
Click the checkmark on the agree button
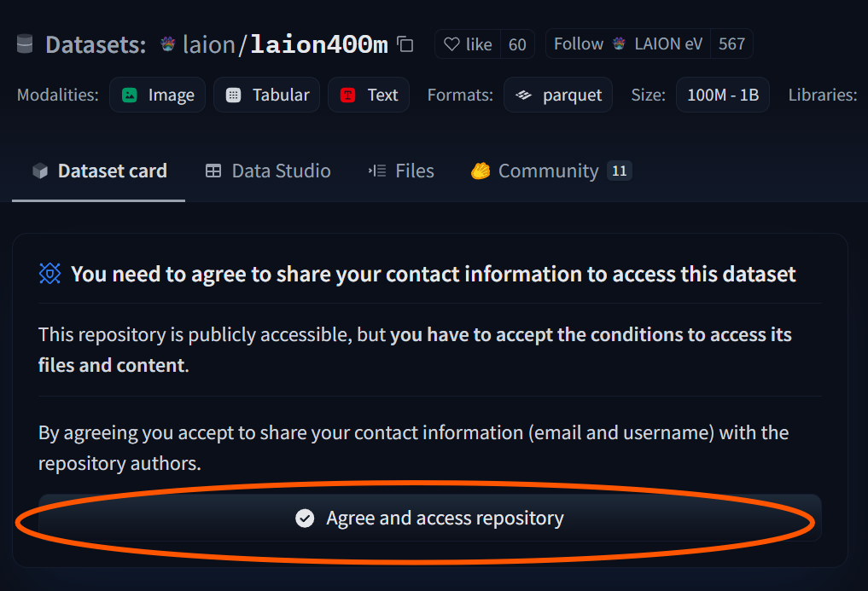(305, 518)
